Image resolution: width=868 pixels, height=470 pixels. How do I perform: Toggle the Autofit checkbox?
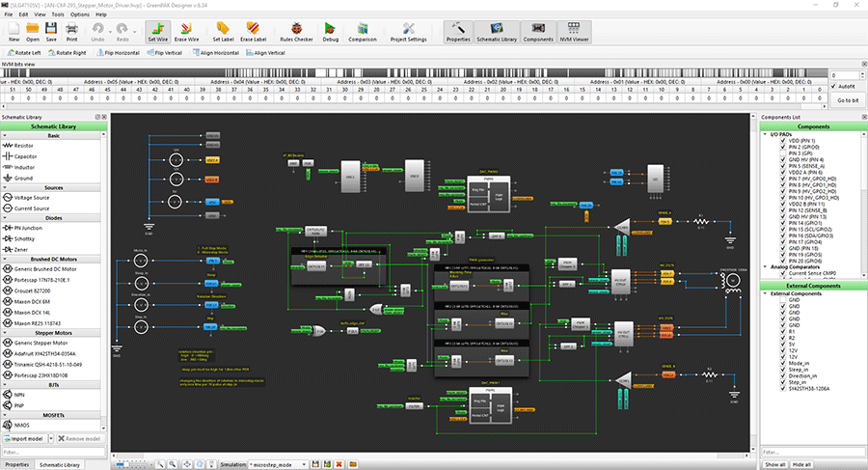[834, 87]
